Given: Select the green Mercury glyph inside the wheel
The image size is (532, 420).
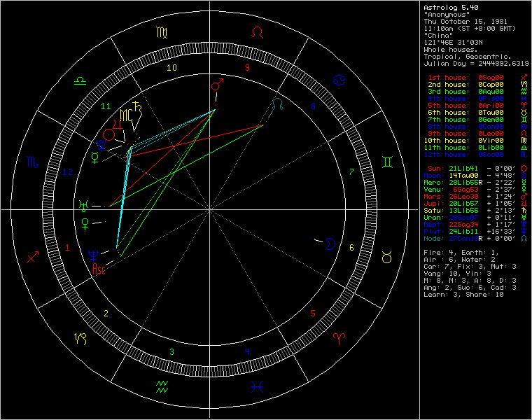Looking at the screenshot, I should point(95,157).
